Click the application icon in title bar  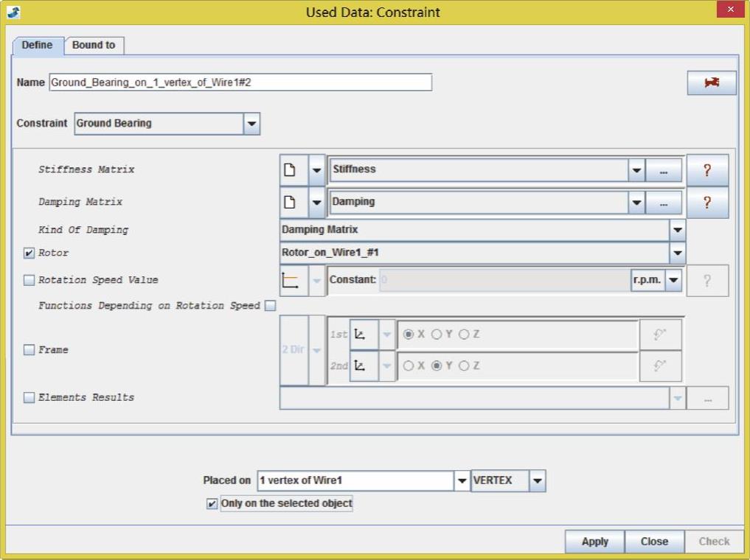click(13, 12)
